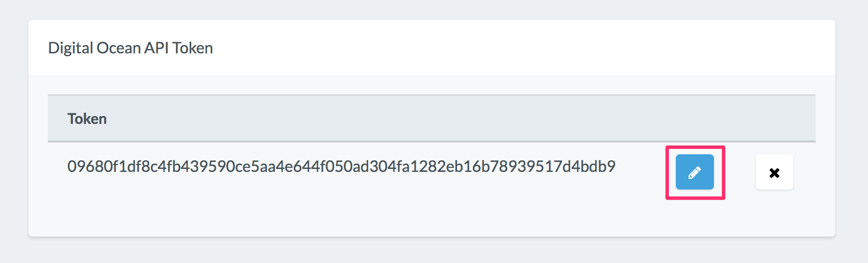Remove the saved API token

[x=774, y=172]
